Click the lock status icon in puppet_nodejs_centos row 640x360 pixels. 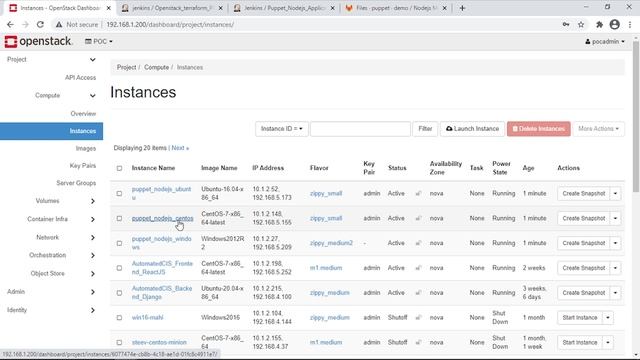(418, 218)
